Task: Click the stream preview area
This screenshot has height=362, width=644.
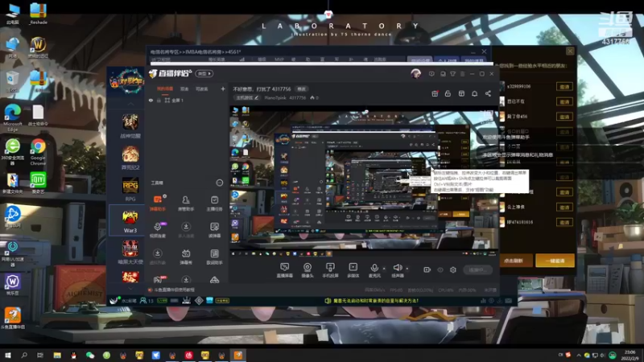Action: 364,180
